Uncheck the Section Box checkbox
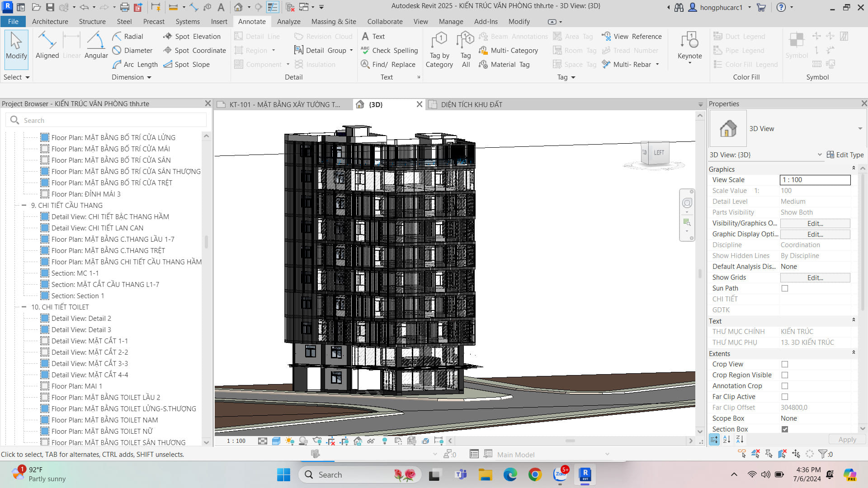This screenshot has height=488, width=868. click(785, 429)
